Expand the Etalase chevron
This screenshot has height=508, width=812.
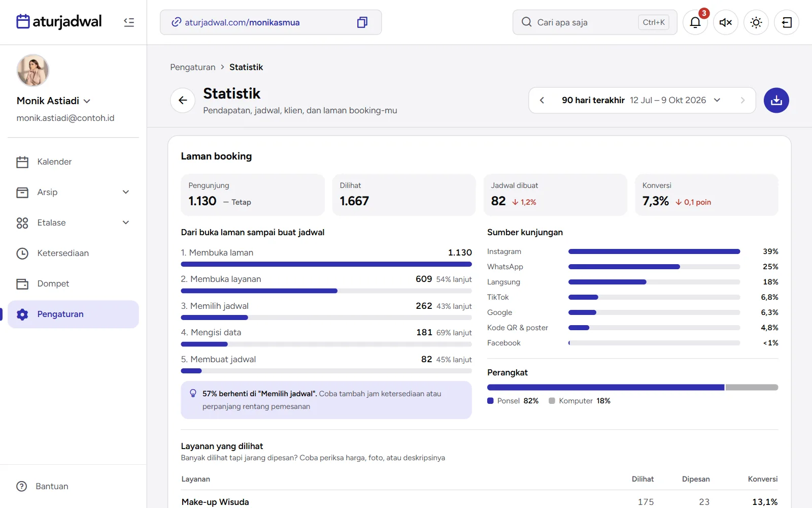click(x=126, y=223)
